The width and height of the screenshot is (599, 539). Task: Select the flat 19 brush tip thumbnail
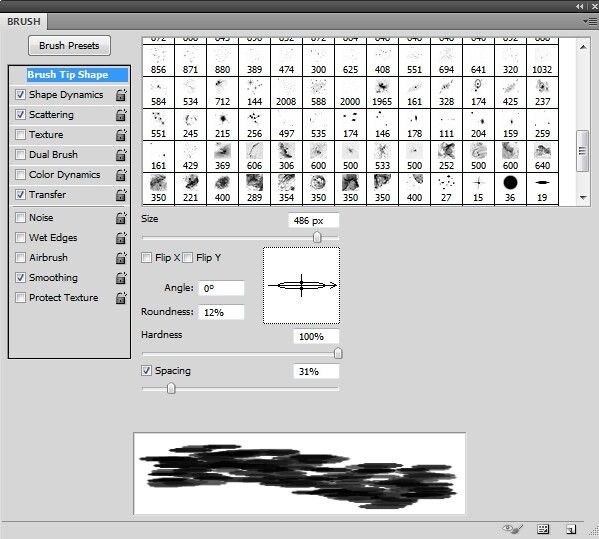pos(542,189)
